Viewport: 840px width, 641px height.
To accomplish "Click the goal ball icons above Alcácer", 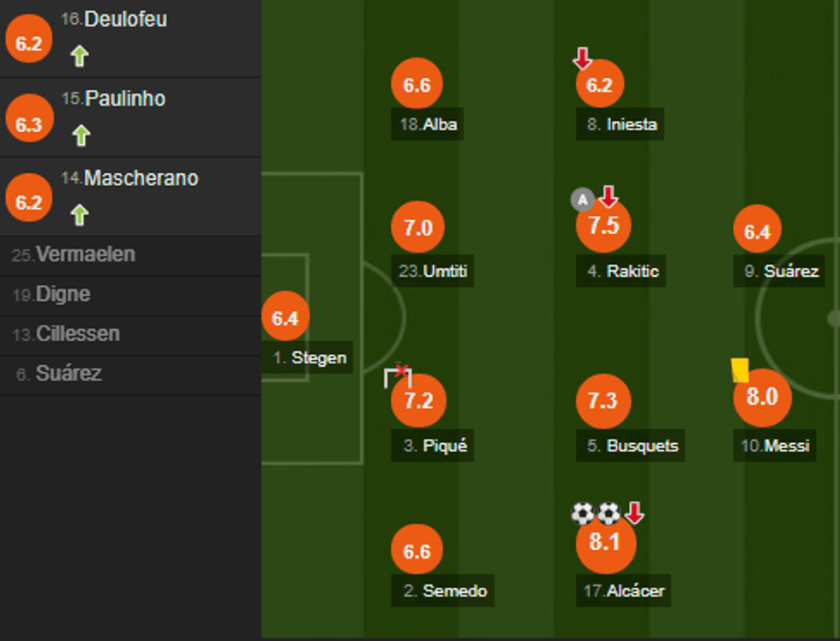I will point(596,513).
